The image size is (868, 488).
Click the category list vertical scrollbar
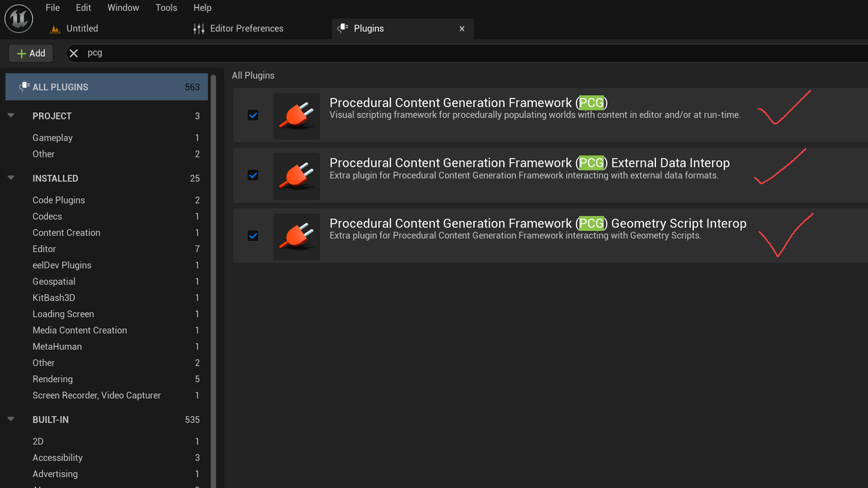pos(213,280)
